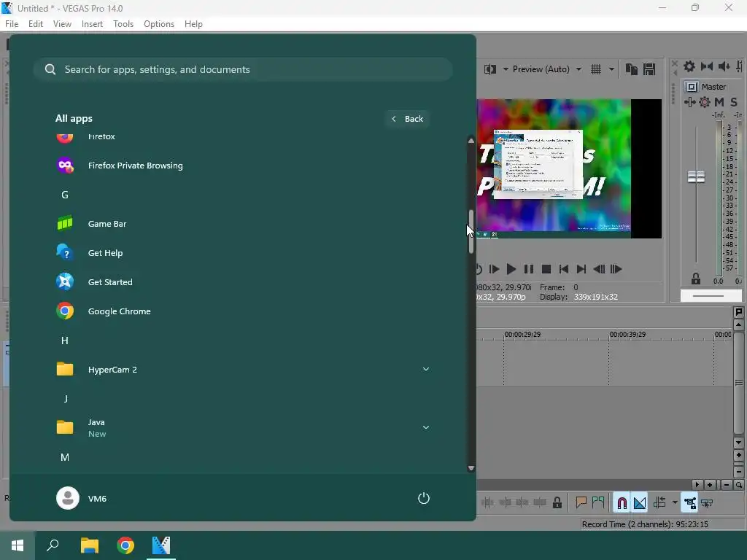
Task: Open the Tools menu in VEGAS
Action: [x=123, y=24]
